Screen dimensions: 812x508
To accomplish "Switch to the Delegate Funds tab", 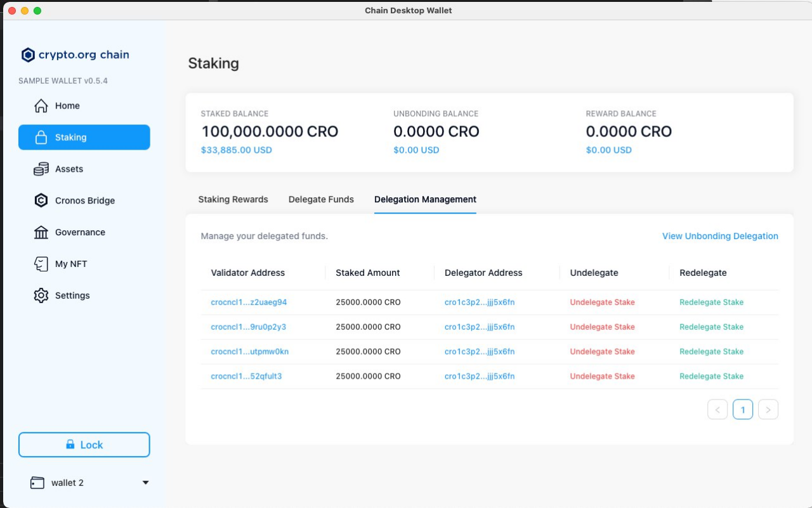I will point(321,199).
